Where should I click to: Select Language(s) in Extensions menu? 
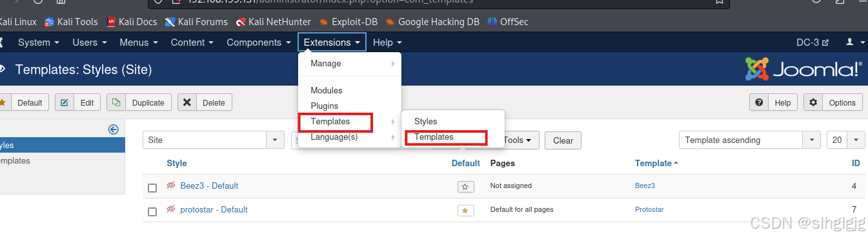(x=350, y=137)
